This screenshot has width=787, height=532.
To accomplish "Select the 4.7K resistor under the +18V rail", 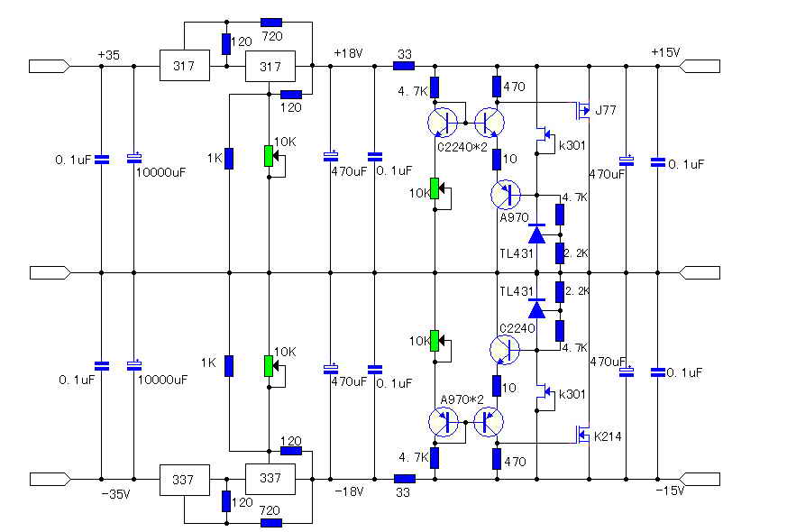I will click(435, 87).
